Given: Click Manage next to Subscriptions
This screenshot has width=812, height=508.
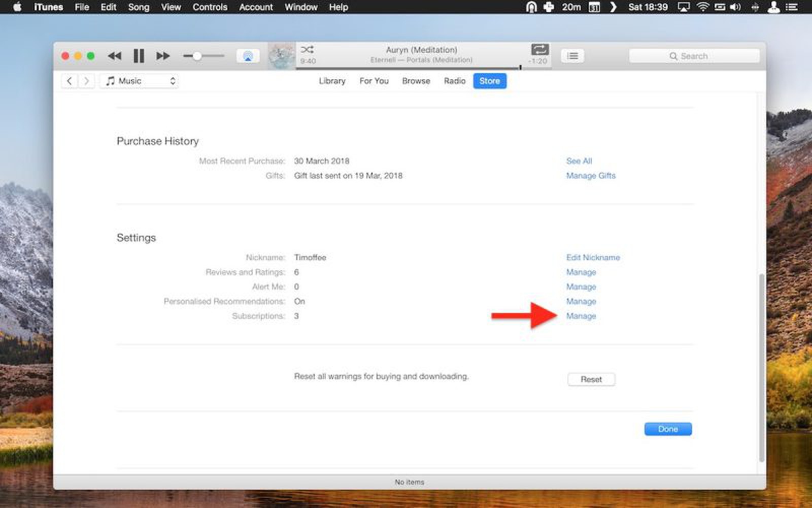Looking at the screenshot, I should pos(581,316).
